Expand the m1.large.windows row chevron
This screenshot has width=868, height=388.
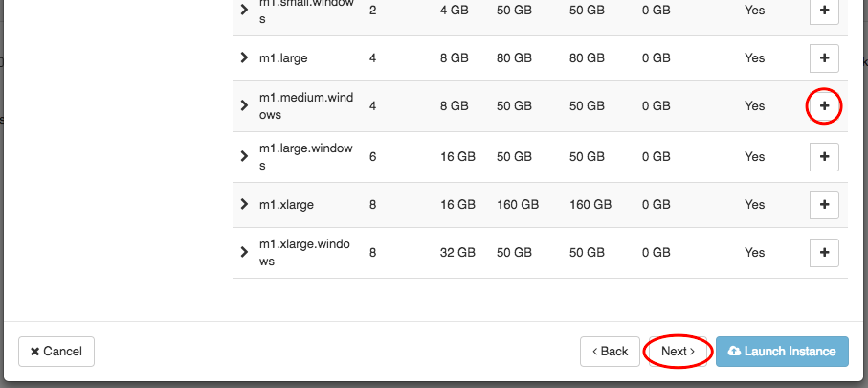pos(244,156)
